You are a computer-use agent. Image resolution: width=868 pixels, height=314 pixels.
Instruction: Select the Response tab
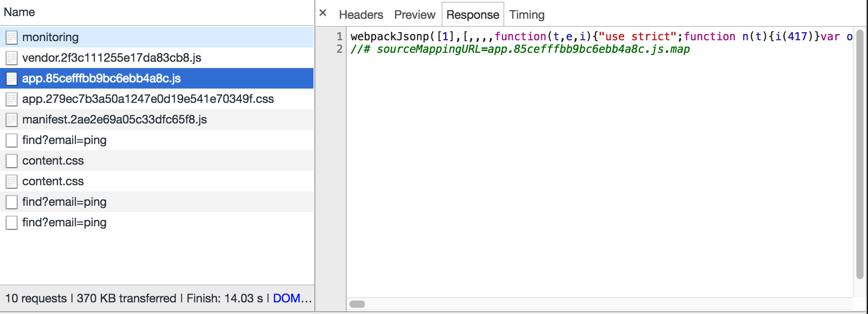pos(473,15)
